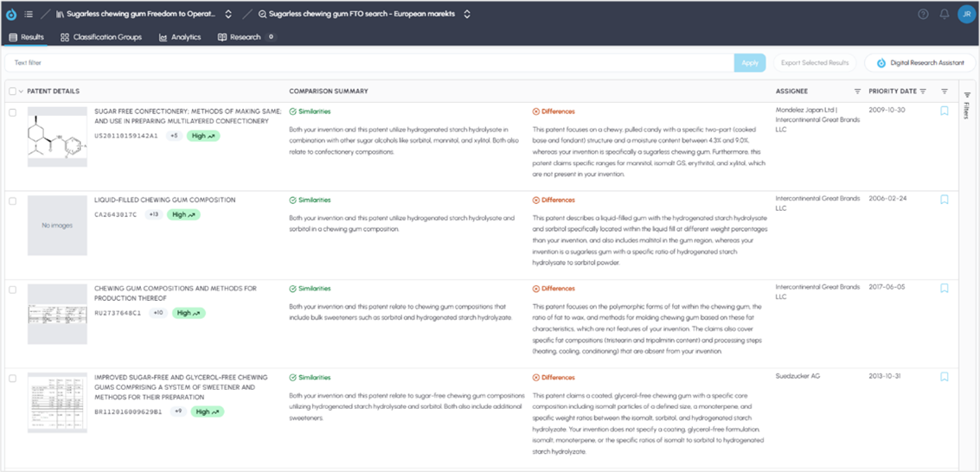
Task: Click the rightmost column filter icon in header
Action: pos(945,91)
